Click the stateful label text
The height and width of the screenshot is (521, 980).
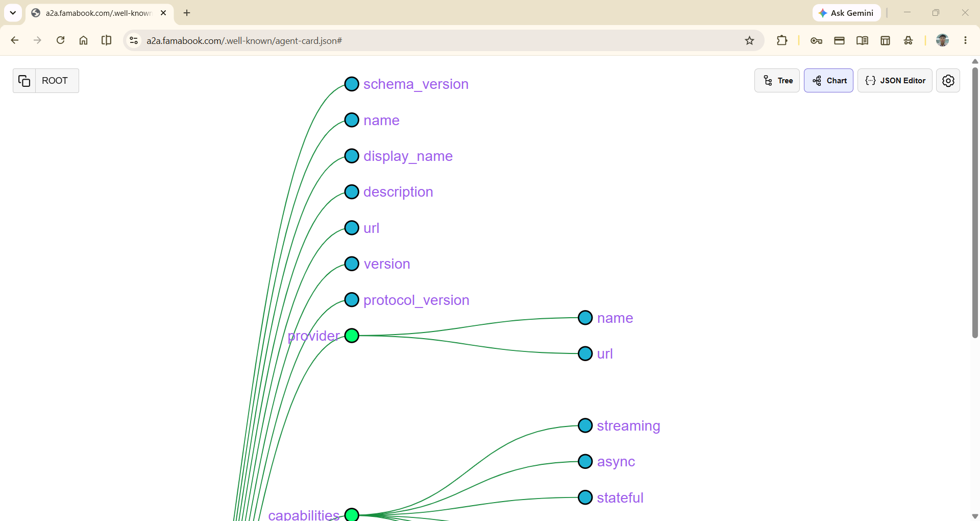click(620, 498)
